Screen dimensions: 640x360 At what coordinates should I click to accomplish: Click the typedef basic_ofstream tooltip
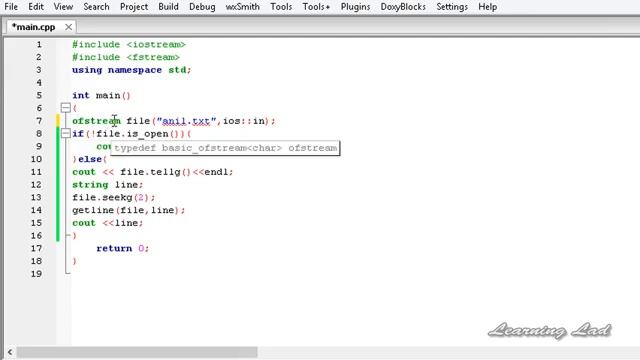(225, 148)
